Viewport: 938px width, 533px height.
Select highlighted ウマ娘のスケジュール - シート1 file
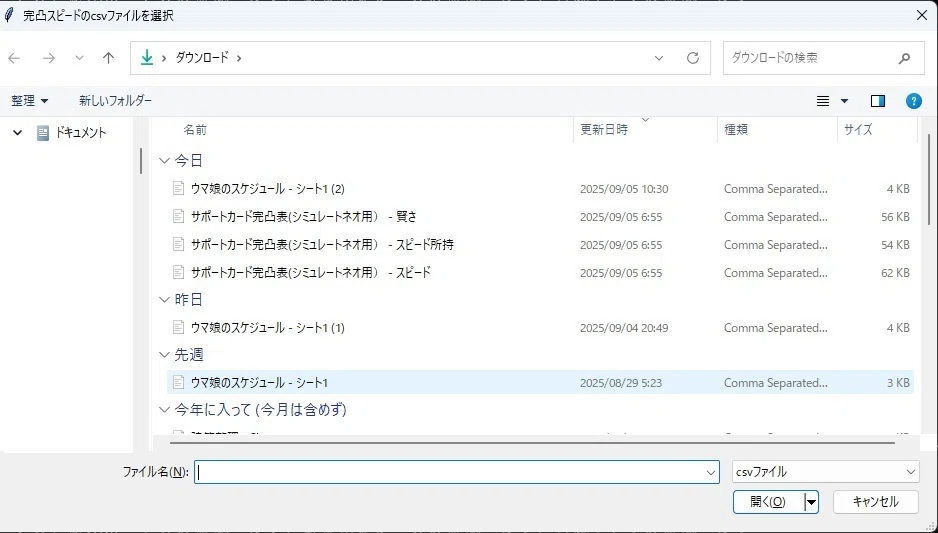click(x=540, y=382)
